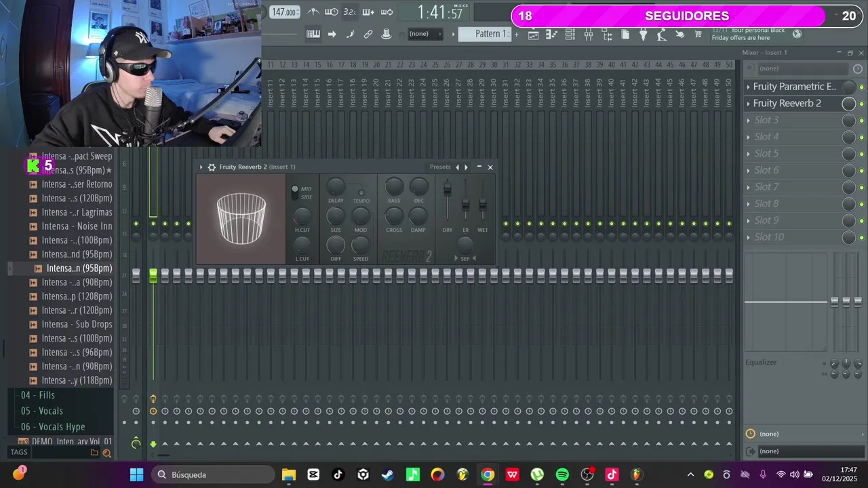Open the Mixer icon in the toolbar
Image resolution: width=868 pixels, height=488 pixels.
[x=589, y=34]
